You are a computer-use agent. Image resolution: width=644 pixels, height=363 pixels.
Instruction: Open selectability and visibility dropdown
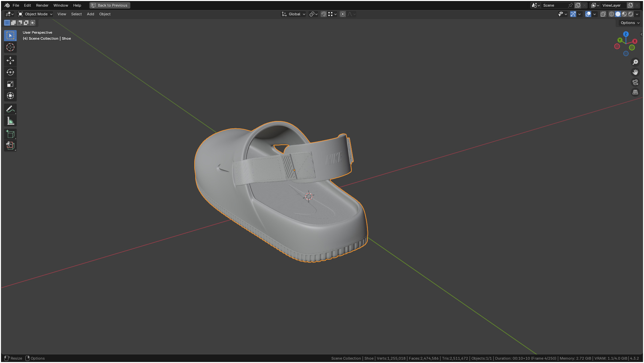(563, 14)
